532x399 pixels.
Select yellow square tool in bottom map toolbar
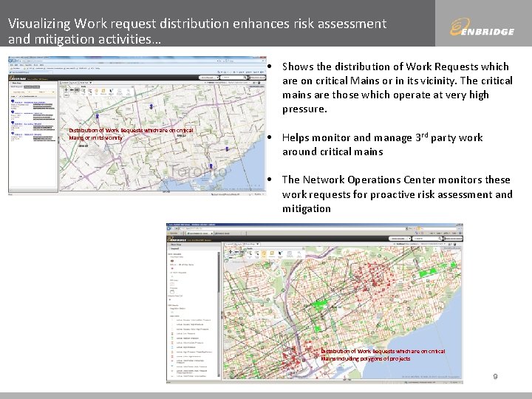click(x=272, y=253)
